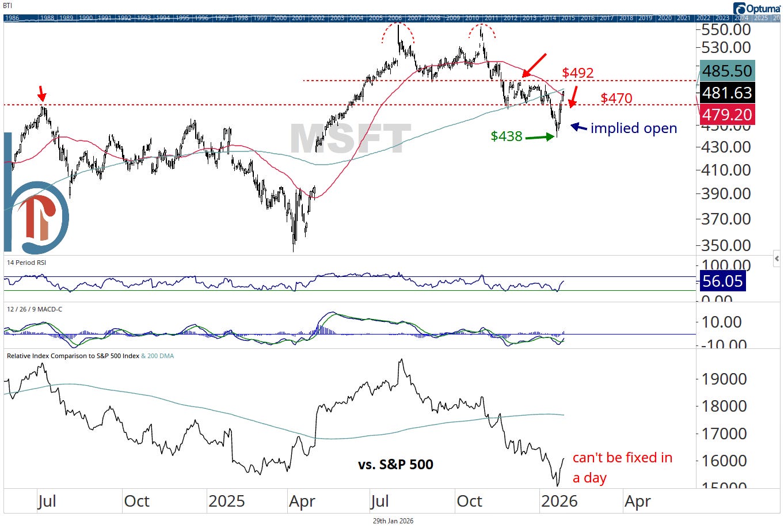Select year 1990 in the top timeline

pyautogui.click(x=86, y=18)
